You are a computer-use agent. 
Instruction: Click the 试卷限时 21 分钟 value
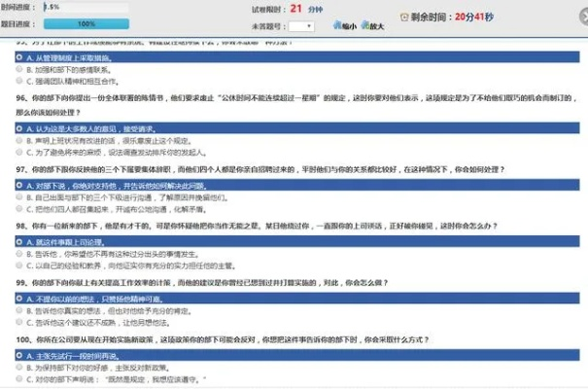[x=306, y=9]
